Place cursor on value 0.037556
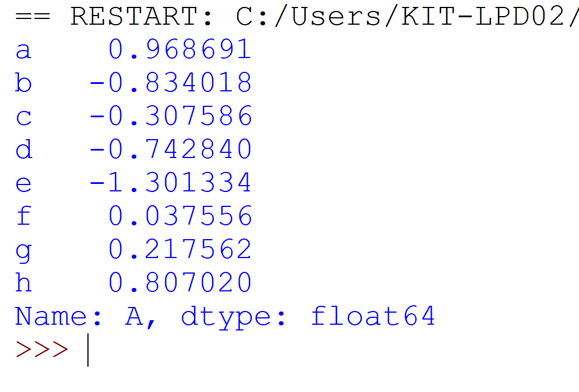The image size is (579, 392). 180,216
